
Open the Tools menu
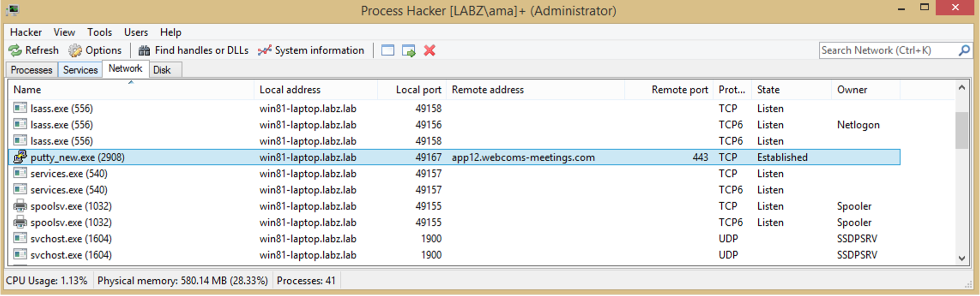point(99,32)
